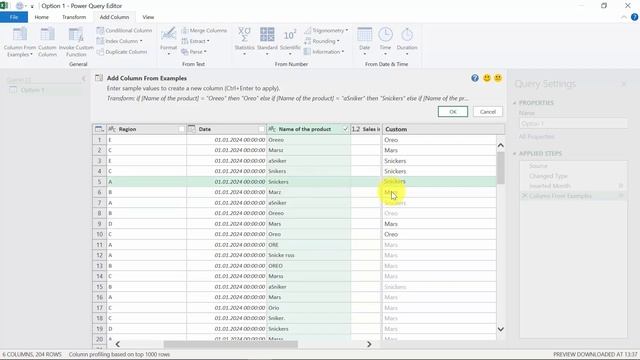Open help for Column From Examples
Viewport: 640px width, 360px height.
click(x=475, y=78)
